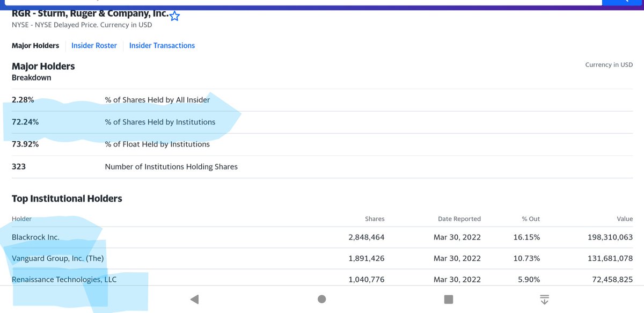The height and width of the screenshot is (313, 644).
Task: Click the Major Holders section heading
Action: pyautogui.click(x=43, y=66)
